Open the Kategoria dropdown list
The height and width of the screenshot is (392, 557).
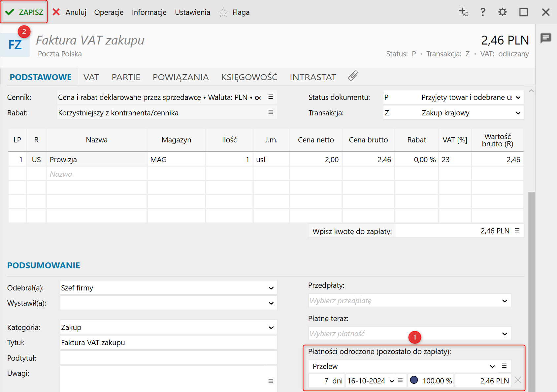pyautogui.click(x=271, y=328)
